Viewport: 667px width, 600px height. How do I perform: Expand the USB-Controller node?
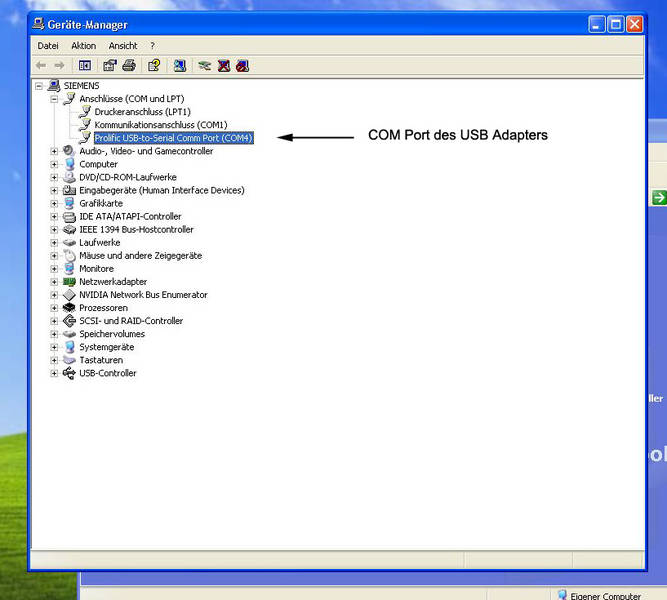tap(54, 374)
